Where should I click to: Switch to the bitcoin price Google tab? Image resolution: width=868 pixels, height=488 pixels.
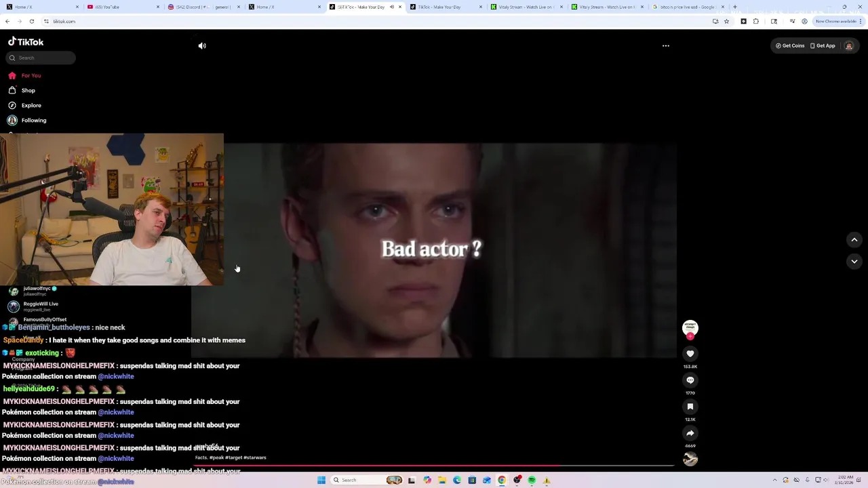pyautogui.click(x=688, y=7)
